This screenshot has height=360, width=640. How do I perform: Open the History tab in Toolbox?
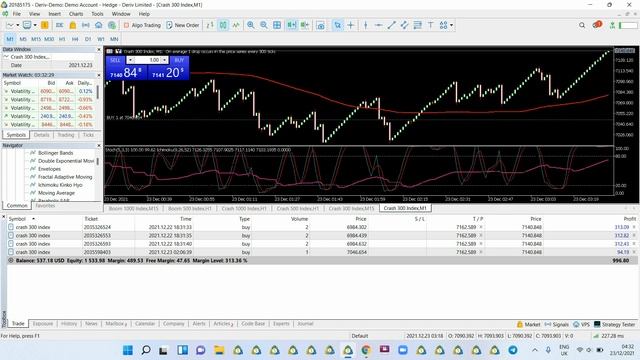69,324
